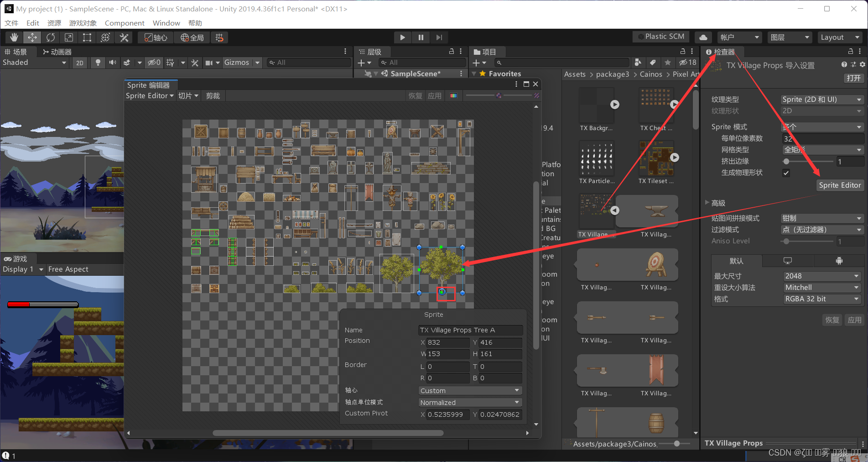Open the Window menu
This screenshot has height=462, width=868.
166,23
